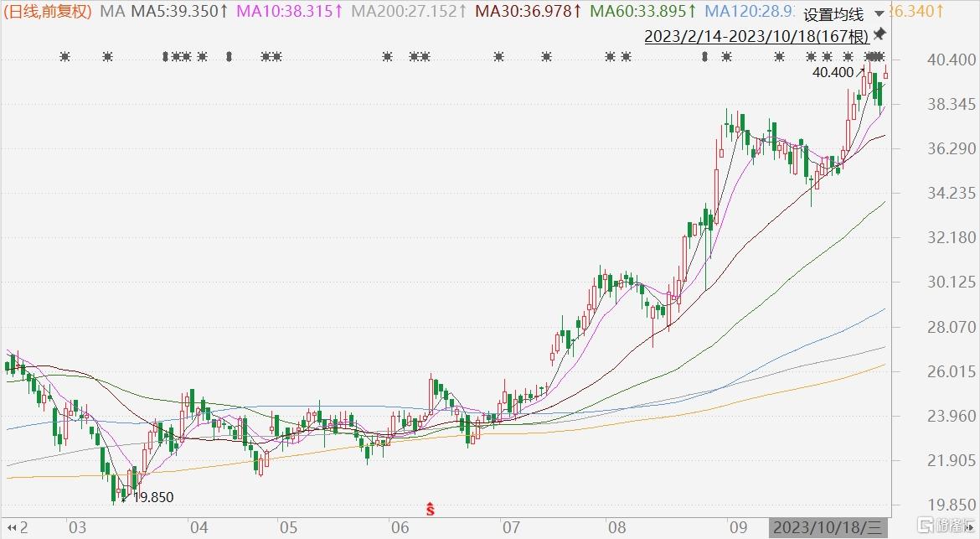Select the (日线,前复权) period label
The width and height of the screenshot is (980, 539).
point(48,11)
